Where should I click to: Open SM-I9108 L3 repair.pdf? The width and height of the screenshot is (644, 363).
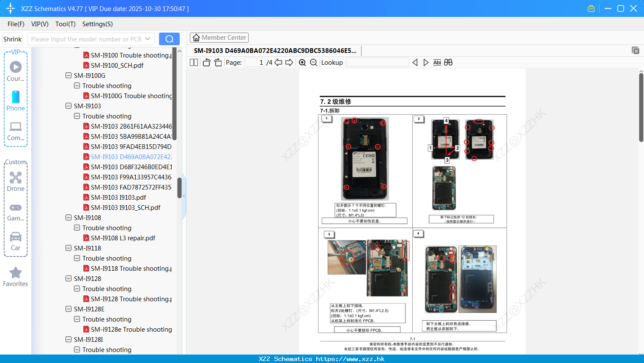coord(123,238)
